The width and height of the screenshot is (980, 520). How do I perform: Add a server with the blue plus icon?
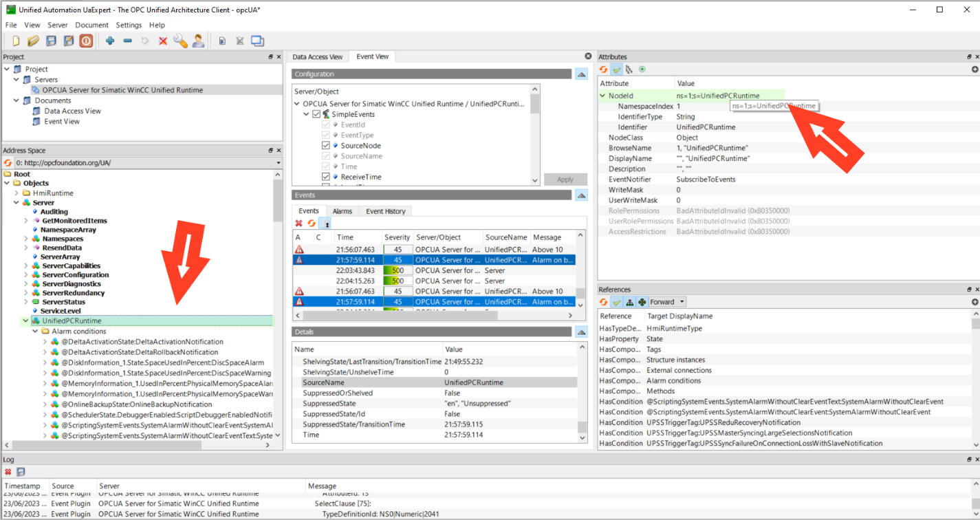[110, 41]
